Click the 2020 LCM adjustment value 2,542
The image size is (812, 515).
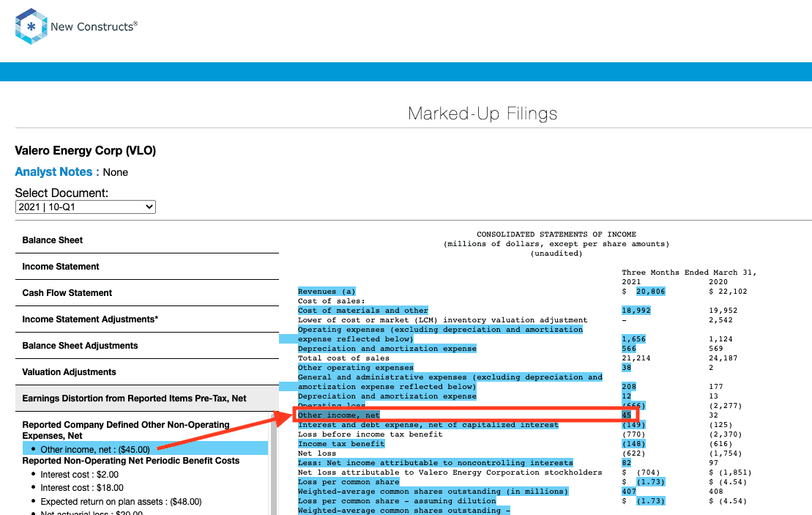723,320
